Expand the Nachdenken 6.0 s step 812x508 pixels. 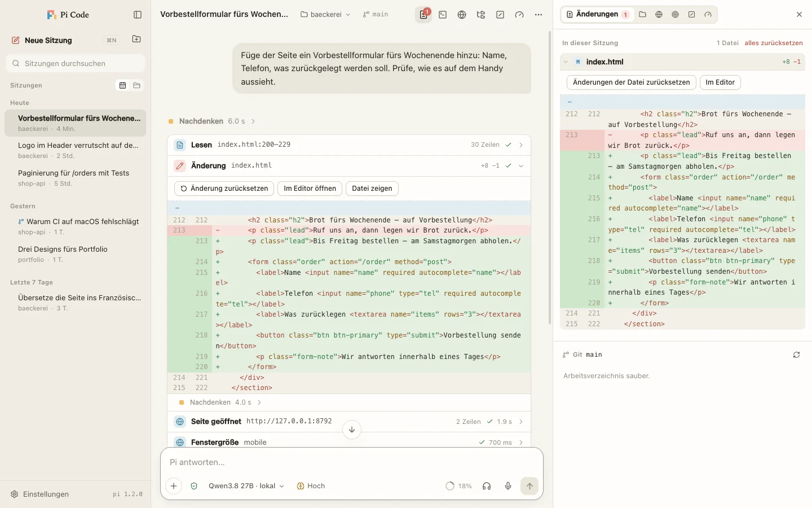coord(212,121)
